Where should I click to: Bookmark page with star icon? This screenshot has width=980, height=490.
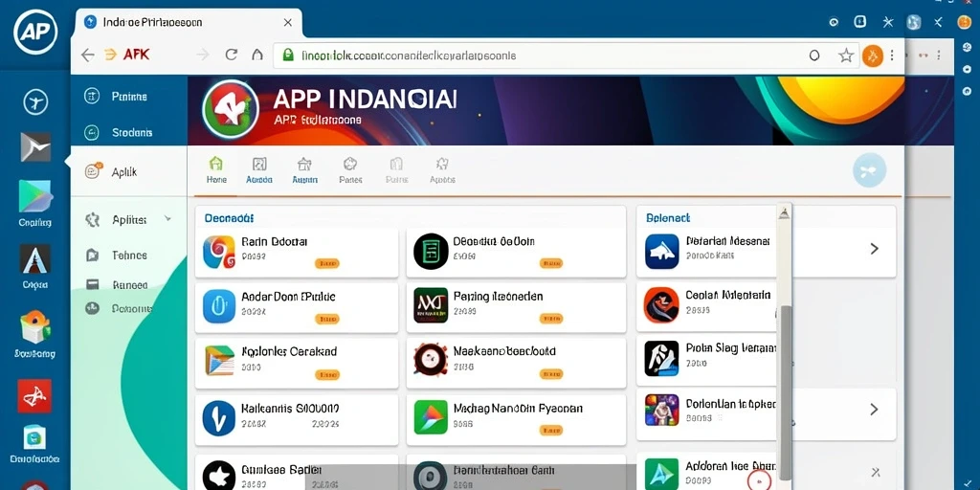pyautogui.click(x=846, y=56)
